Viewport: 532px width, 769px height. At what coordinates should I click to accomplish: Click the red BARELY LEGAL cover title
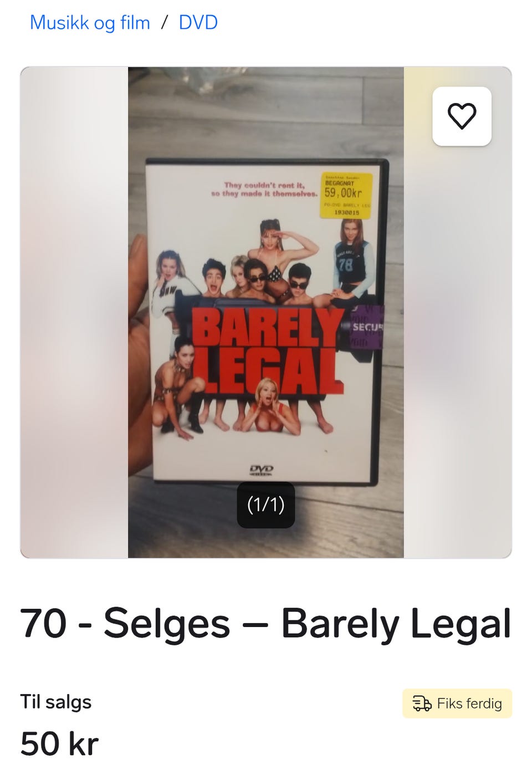[268, 352]
